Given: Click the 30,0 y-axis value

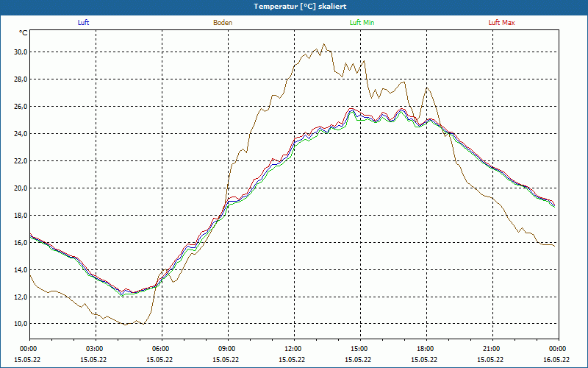Looking at the screenshot, I should tap(21, 52).
